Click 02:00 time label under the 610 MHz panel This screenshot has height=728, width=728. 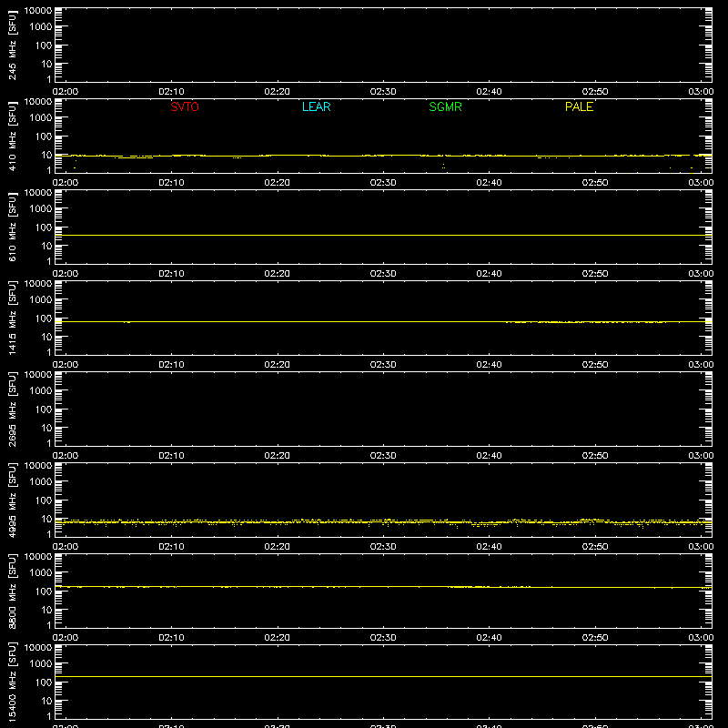66,274
